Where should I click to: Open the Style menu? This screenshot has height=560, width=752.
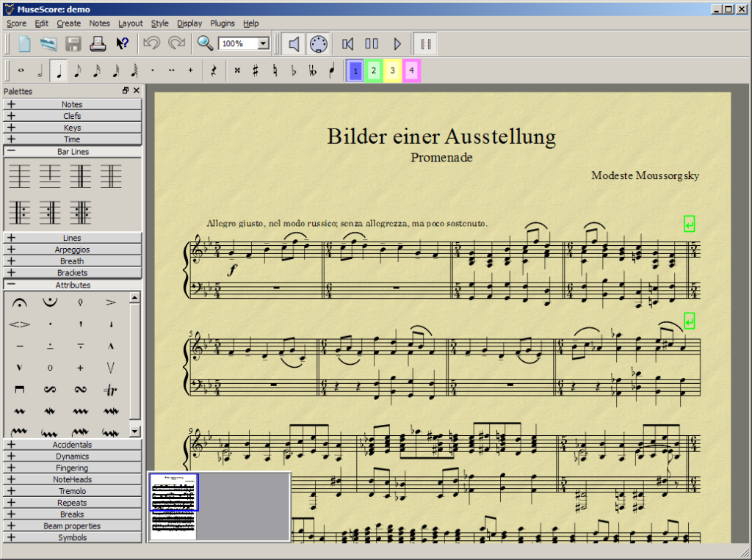[x=159, y=23]
